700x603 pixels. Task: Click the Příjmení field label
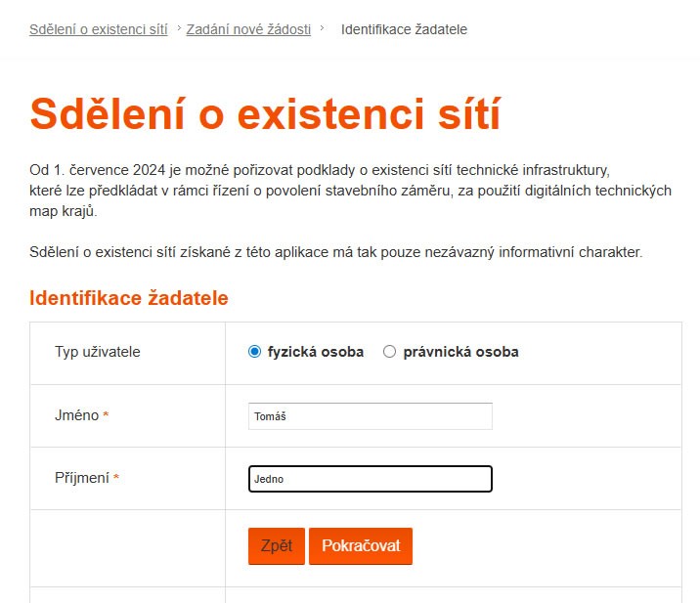(82, 478)
